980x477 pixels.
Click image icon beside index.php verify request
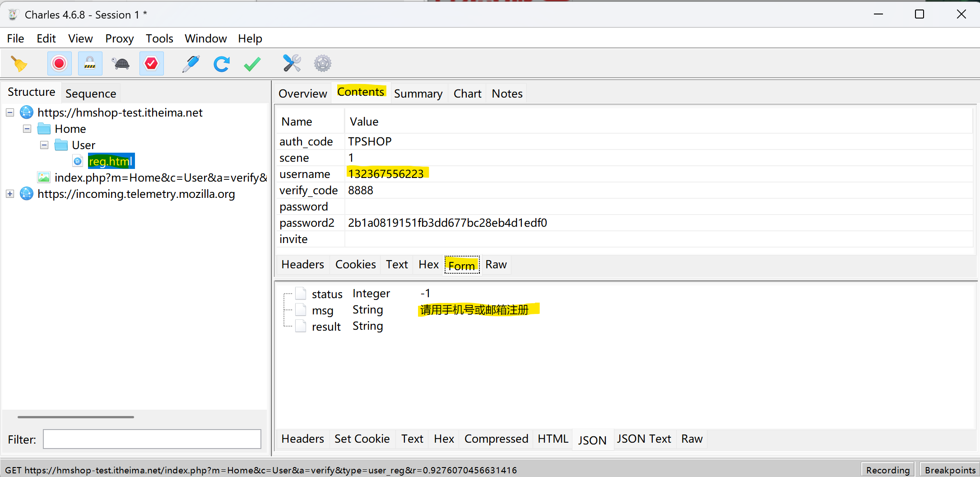(44, 177)
